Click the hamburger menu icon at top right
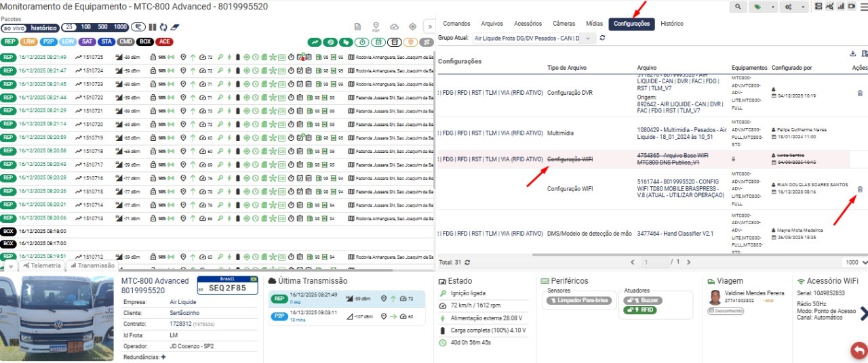Image resolution: width=868 pixels, height=363 pixels. point(863,6)
